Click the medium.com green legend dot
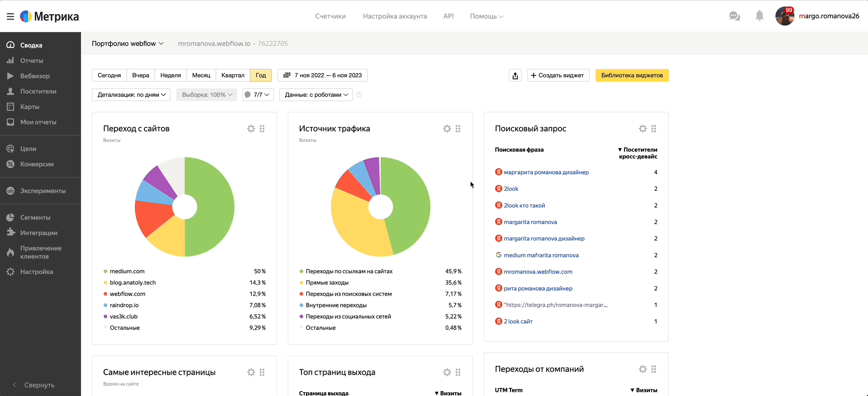The width and height of the screenshot is (868, 396). (105, 271)
